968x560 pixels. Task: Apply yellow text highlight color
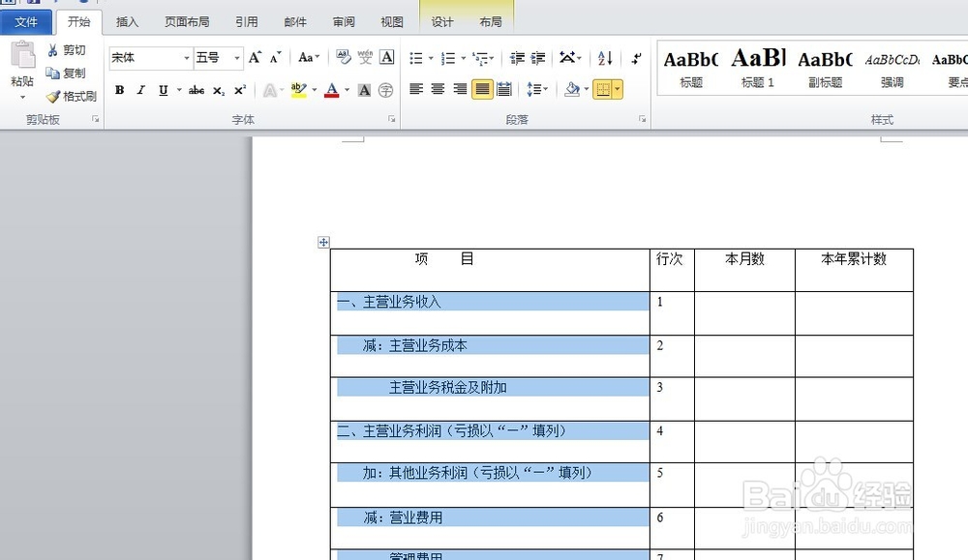pyautogui.click(x=299, y=90)
